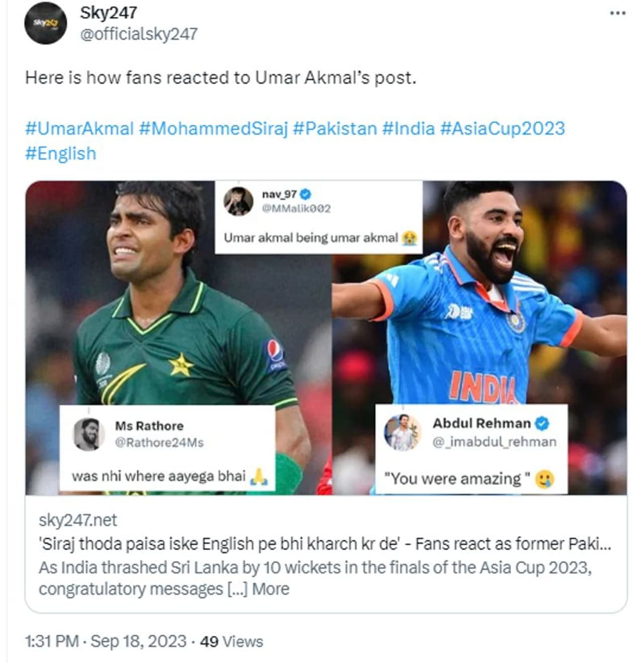644x663 pixels.
Task: Follow the #Pakistan hashtag link
Action: 335,129
